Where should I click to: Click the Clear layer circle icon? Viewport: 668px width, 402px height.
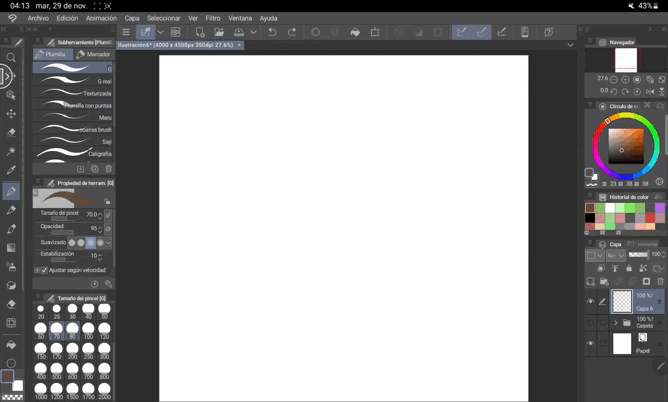316,32
